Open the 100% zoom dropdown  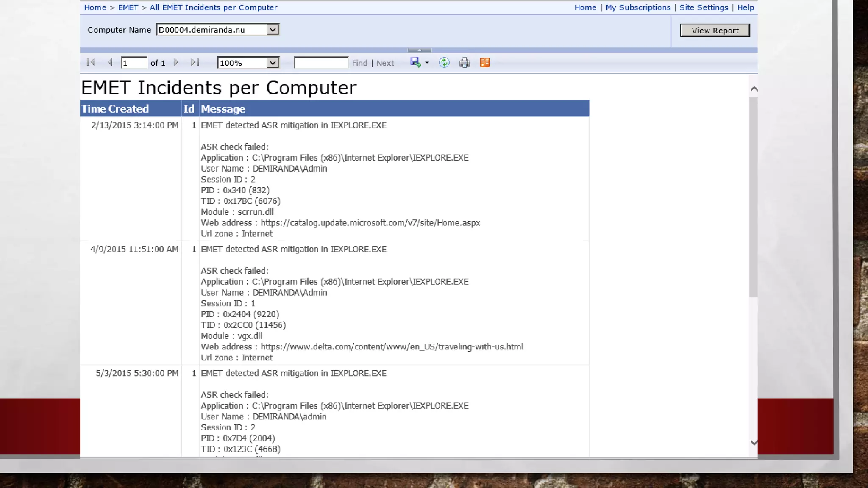click(273, 63)
